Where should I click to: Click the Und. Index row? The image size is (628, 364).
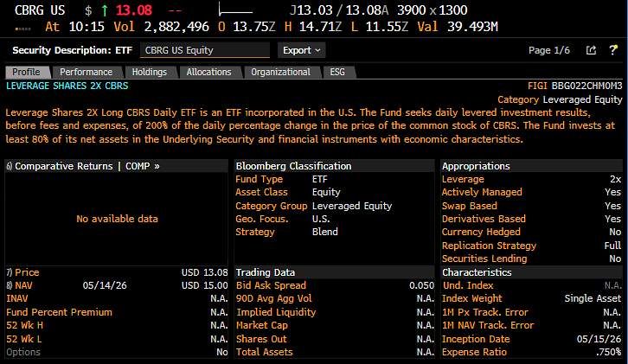pos(531,285)
